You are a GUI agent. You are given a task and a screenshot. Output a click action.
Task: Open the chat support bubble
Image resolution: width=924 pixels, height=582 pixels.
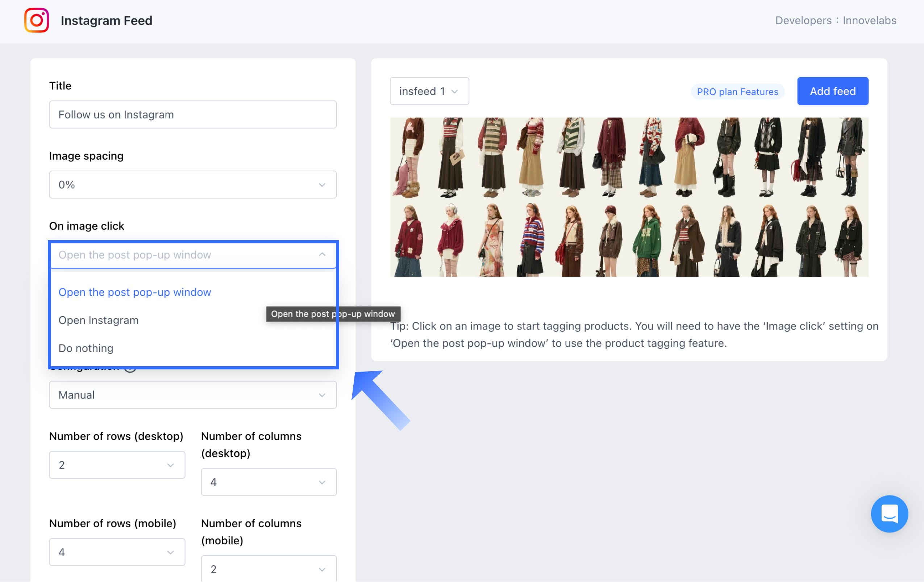889,514
